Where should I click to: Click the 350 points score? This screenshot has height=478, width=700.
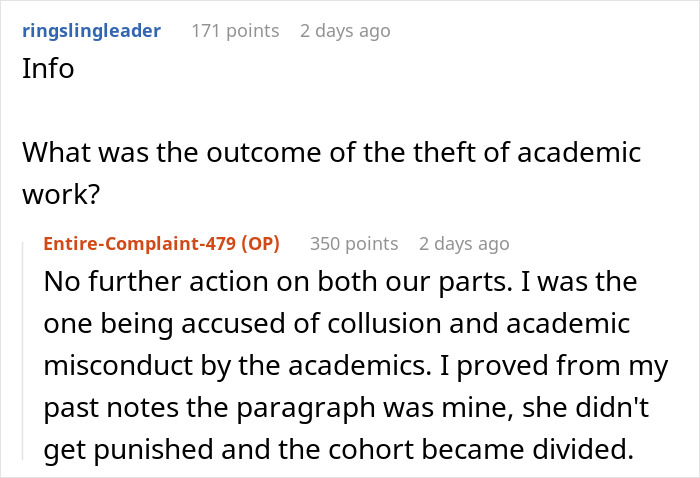354,244
